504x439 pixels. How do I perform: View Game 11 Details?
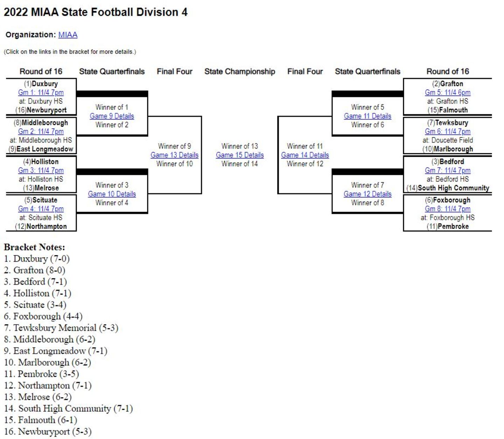click(367, 116)
